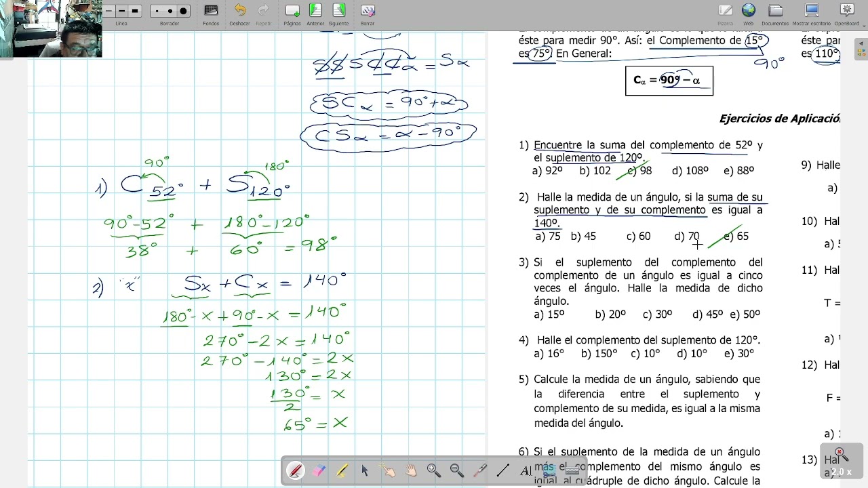The image size is (868, 488).
Task: Choose the small eraser size dot
Action: [x=157, y=11]
